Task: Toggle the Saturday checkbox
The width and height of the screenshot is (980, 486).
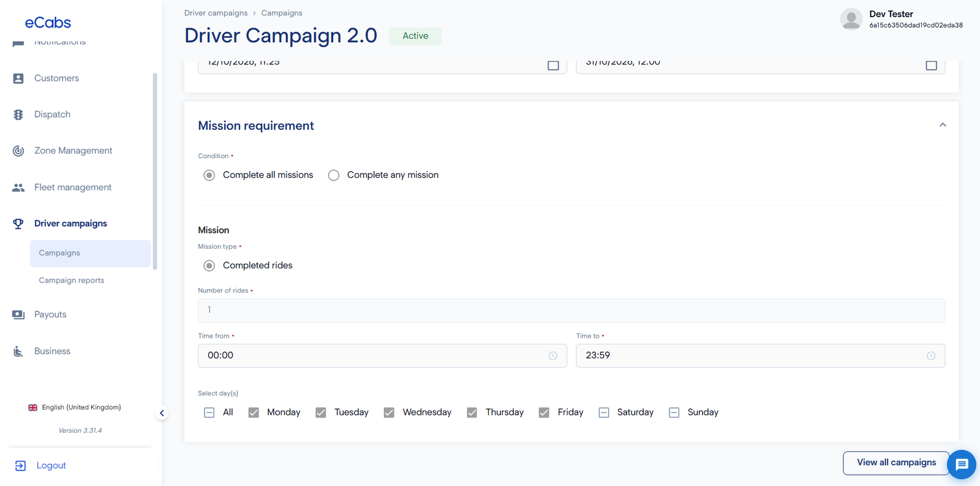Action: 604,413
